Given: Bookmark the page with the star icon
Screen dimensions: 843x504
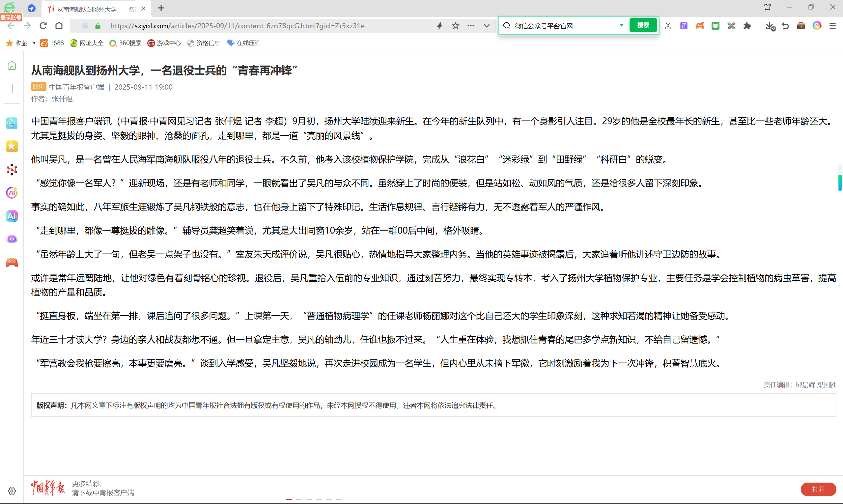Looking at the screenshot, I should (x=456, y=26).
